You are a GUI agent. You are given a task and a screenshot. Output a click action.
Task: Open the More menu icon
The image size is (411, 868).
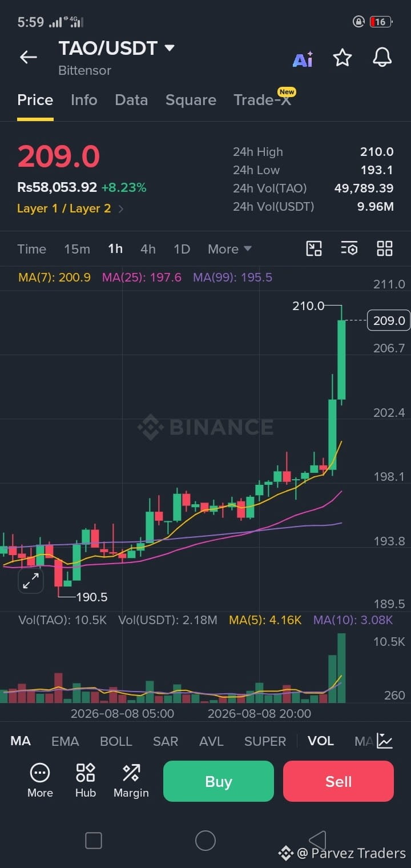(40, 781)
